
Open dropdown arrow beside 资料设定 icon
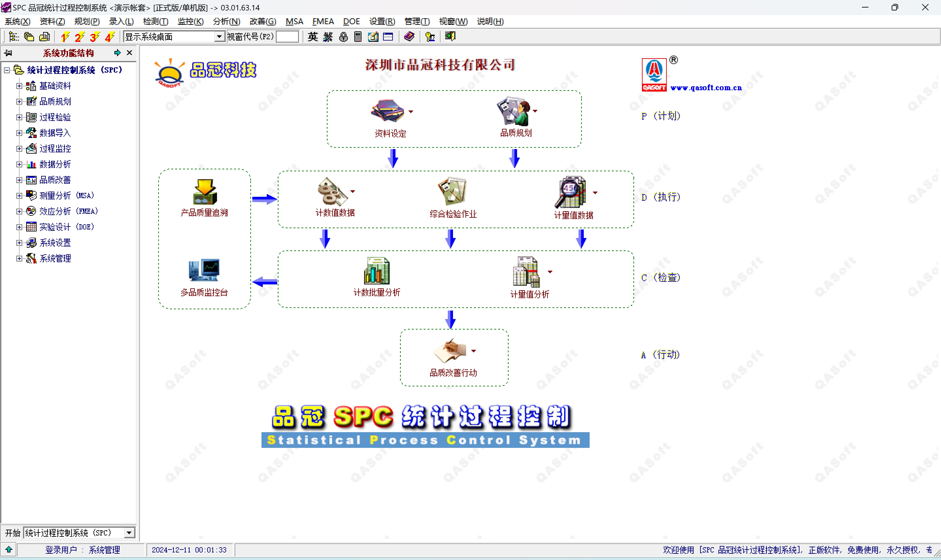point(411,112)
